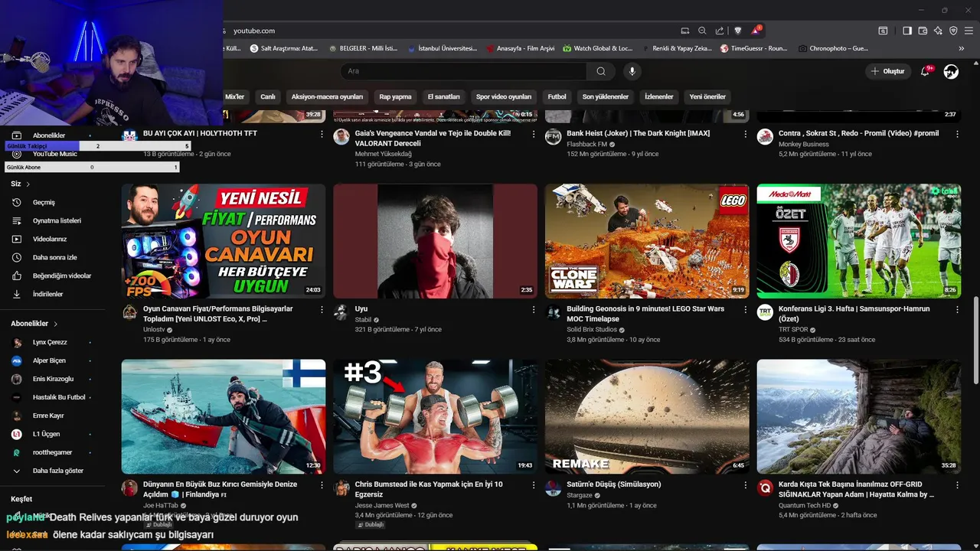Open options for Karda Kışta off-grid video

click(957, 485)
